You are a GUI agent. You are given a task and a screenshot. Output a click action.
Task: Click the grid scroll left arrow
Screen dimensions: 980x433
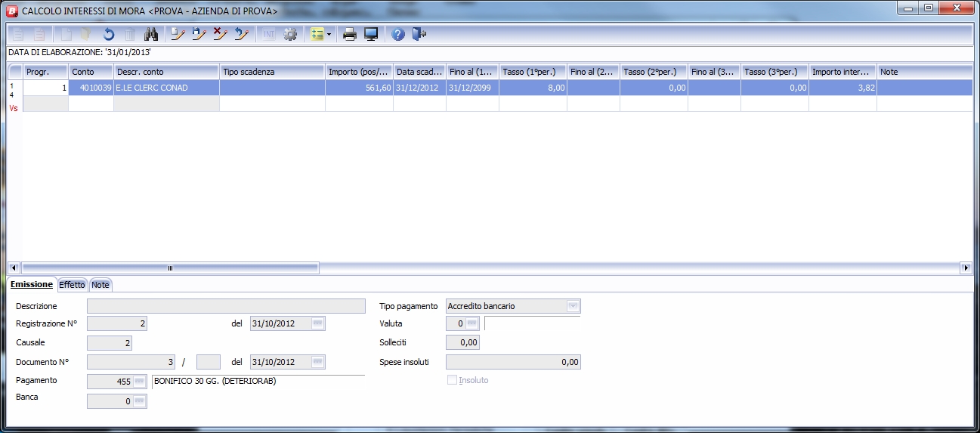click(14, 268)
